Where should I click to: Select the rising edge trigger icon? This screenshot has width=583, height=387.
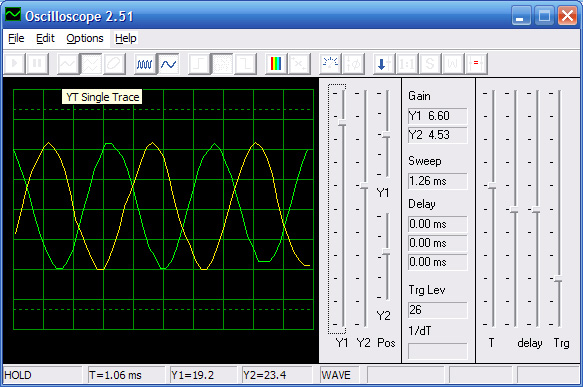point(199,64)
